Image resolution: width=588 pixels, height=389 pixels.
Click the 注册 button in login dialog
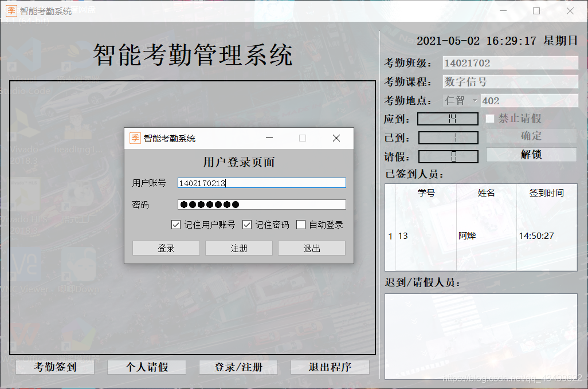[x=239, y=248]
